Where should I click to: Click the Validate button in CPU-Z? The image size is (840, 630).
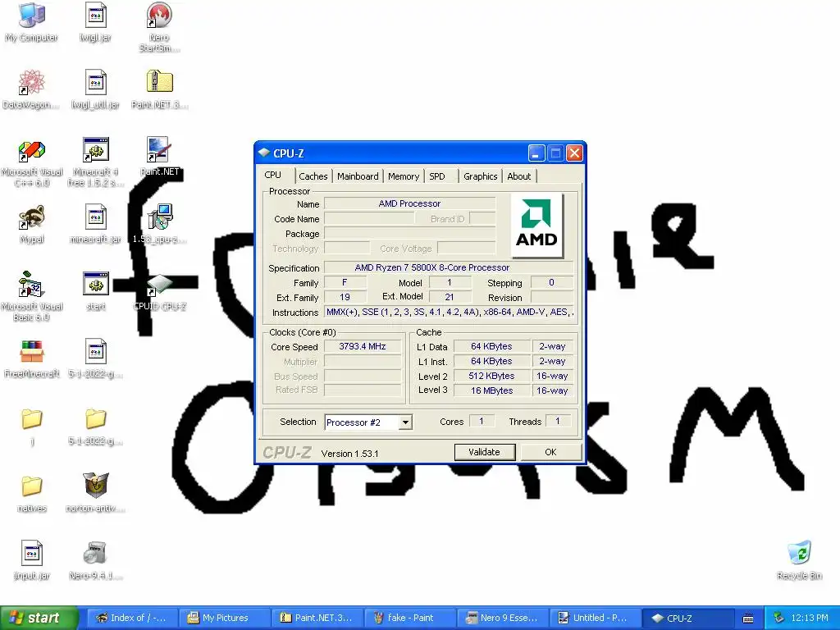coord(484,452)
